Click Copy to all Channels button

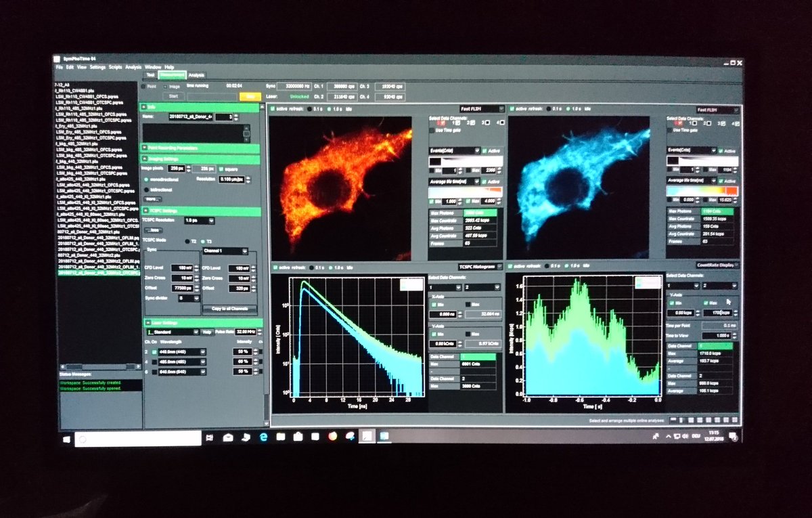[229, 309]
